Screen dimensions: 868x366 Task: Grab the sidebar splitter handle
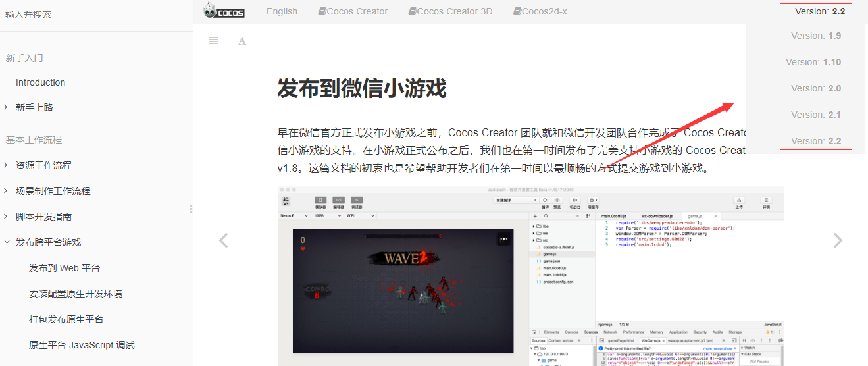pos(191,209)
